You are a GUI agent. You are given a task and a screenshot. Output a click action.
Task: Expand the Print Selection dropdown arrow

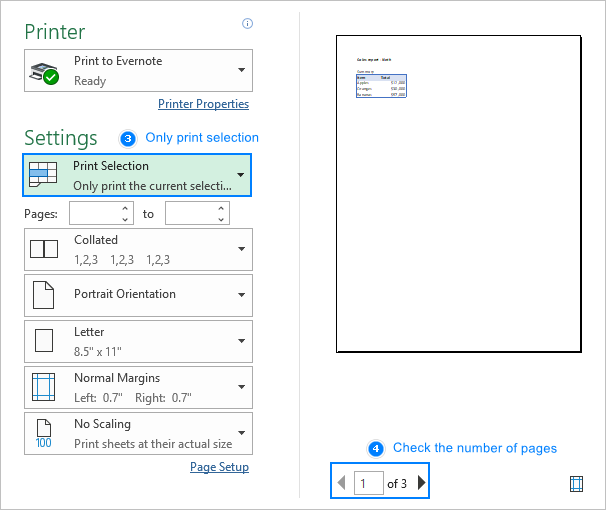[x=240, y=175]
